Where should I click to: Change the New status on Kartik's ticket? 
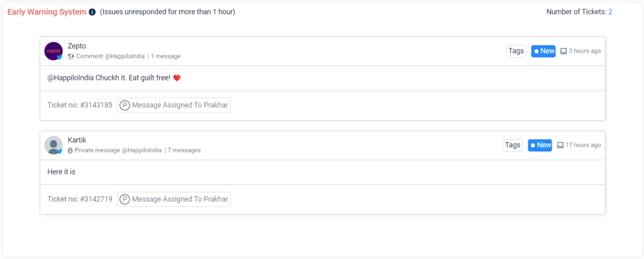[540, 145]
